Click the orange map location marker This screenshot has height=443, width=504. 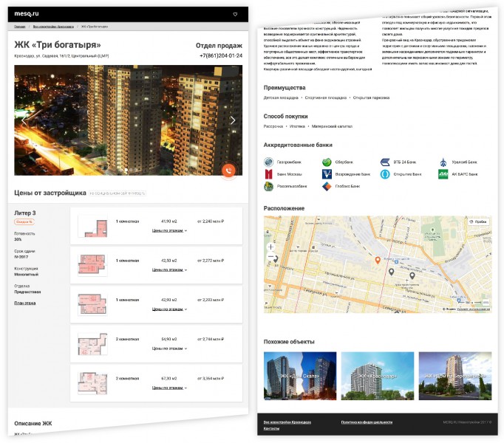point(378,260)
